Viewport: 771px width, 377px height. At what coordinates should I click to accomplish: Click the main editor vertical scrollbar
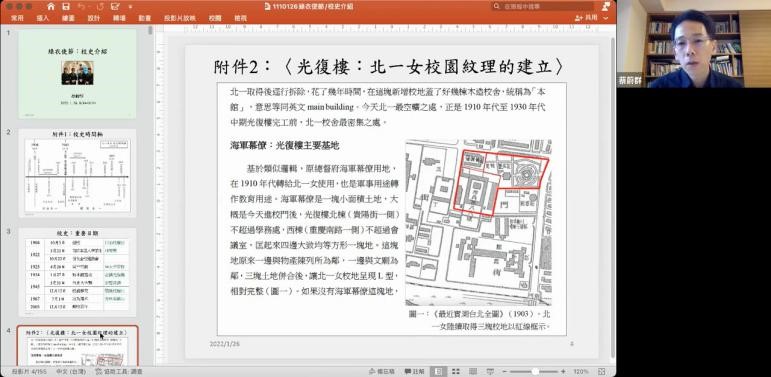pos(612,197)
